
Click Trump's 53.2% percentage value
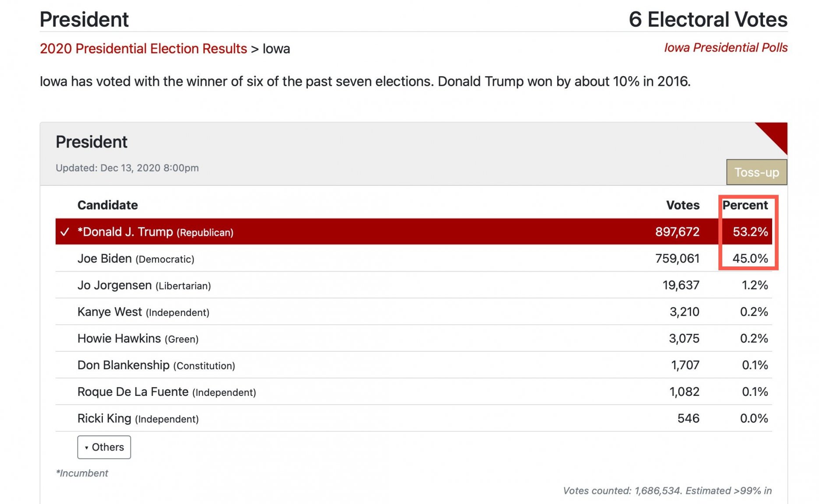point(750,232)
